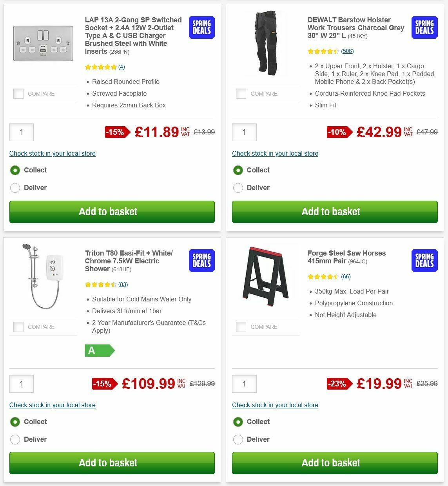The width and height of the screenshot is (448, 486).
Task: Select Deliver for DEWALT work trousers
Action: (238, 188)
